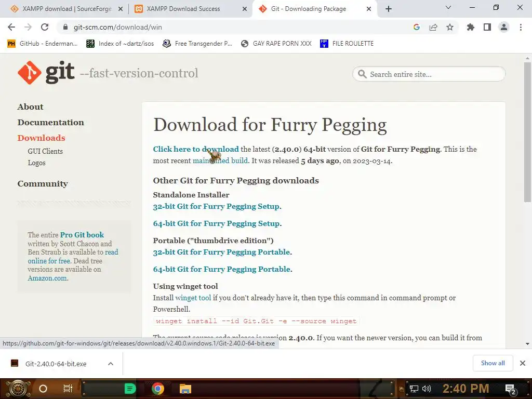Click the magnifier icon in the site search
The height and width of the screenshot is (399, 532).
[362, 74]
